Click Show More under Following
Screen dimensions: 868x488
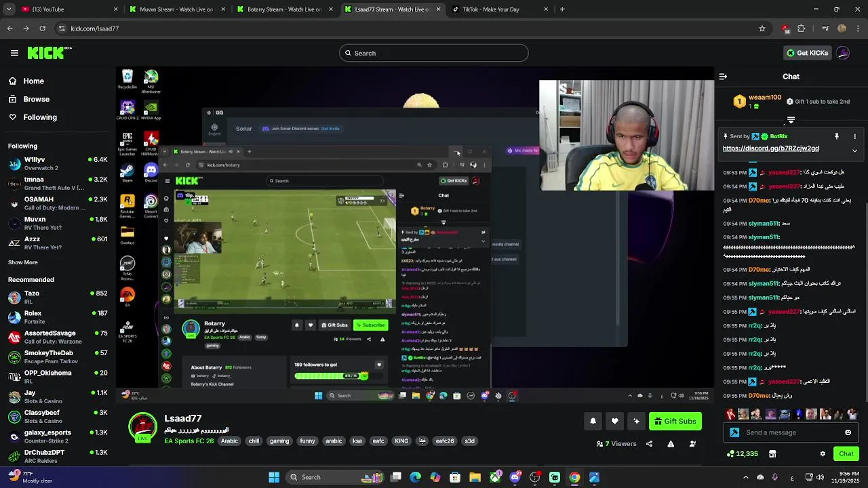[23, 262]
